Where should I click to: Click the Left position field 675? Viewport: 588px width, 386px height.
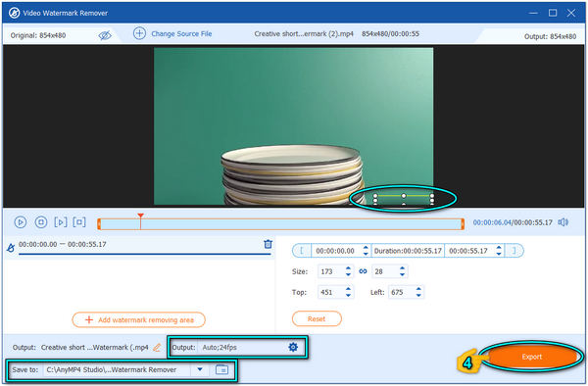pyautogui.click(x=401, y=292)
